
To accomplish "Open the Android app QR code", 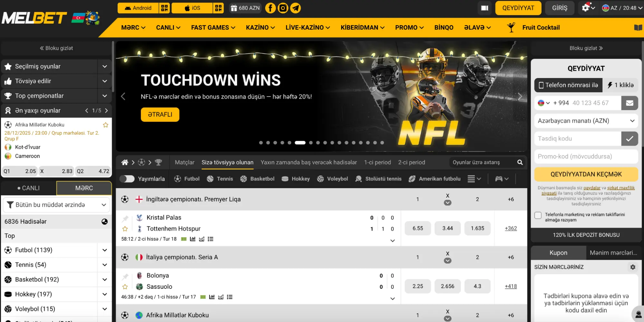I will tap(164, 8).
